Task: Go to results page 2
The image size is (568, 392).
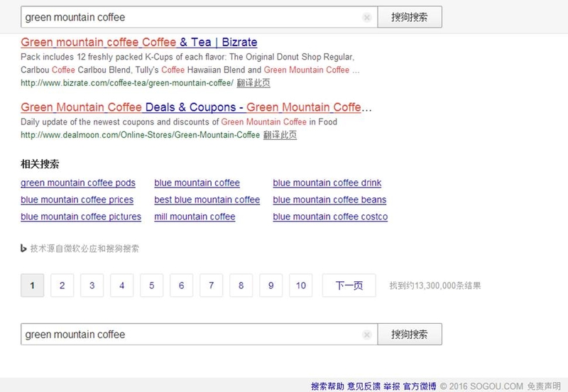Action: tap(62, 285)
